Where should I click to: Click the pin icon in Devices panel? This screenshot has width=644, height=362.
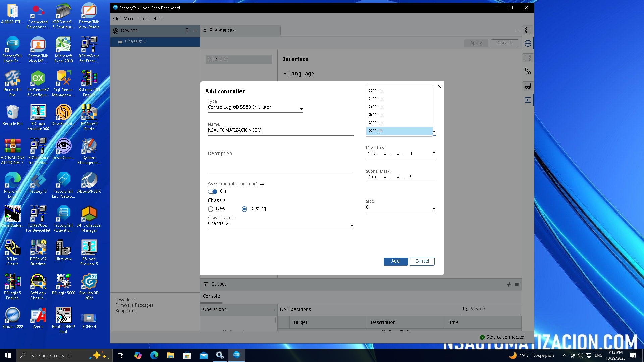click(187, 31)
